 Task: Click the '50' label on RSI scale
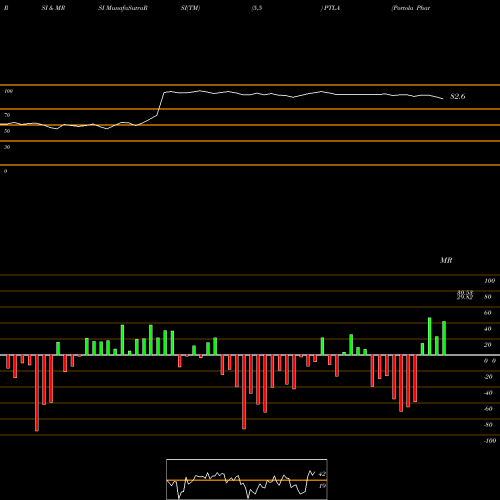7,131
